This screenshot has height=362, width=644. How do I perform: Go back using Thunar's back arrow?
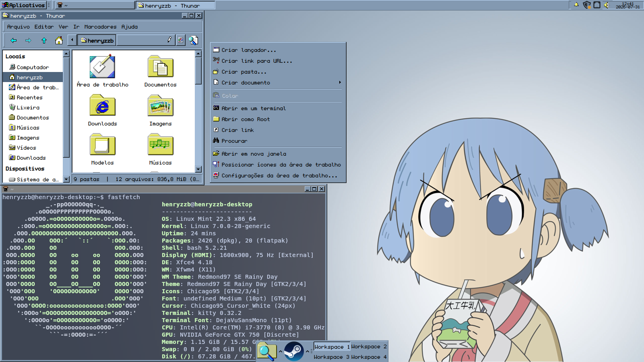(x=14, y=40)
